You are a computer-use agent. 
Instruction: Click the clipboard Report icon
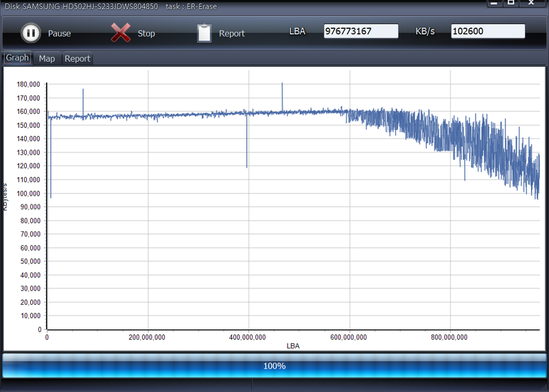[x=204, y=32]
